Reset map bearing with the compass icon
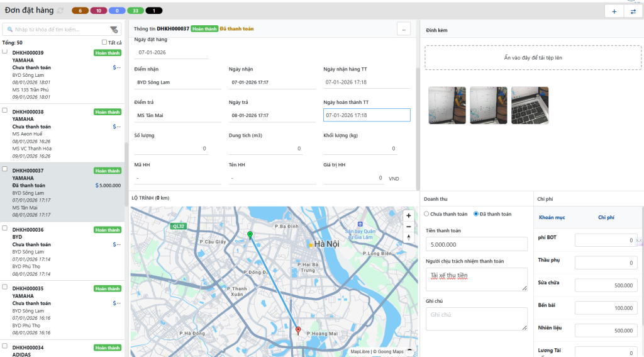This screenshot has width=644, height=357. [409, 237]
